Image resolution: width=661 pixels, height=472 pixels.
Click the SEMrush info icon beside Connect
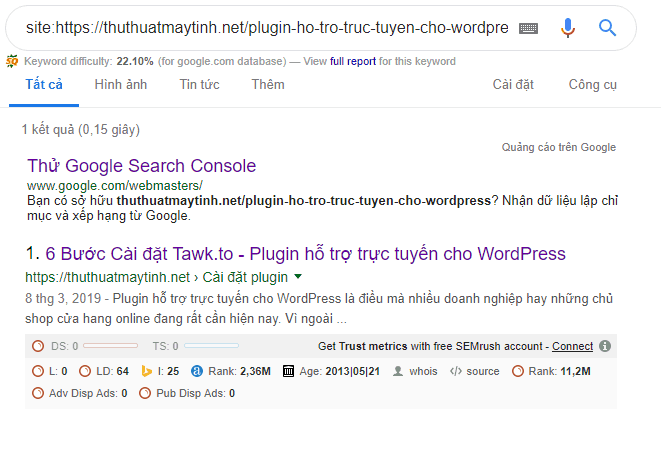click(x=605, y=346)
